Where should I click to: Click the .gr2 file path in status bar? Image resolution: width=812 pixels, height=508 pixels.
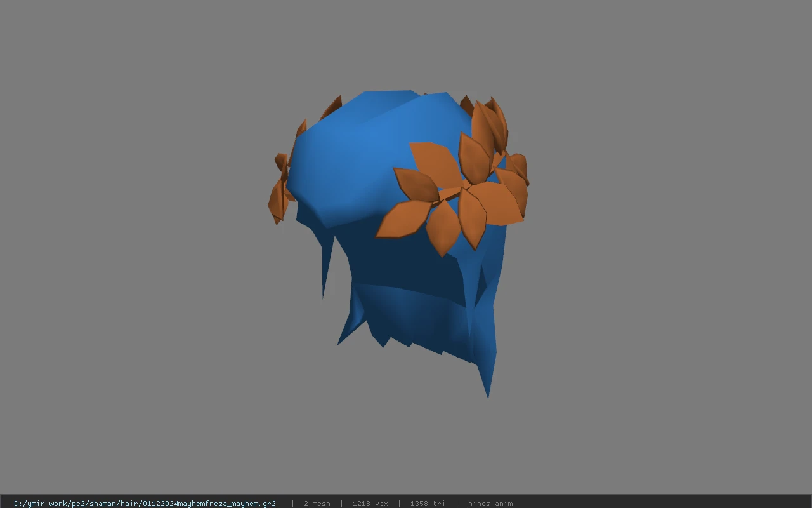[145, 504]
